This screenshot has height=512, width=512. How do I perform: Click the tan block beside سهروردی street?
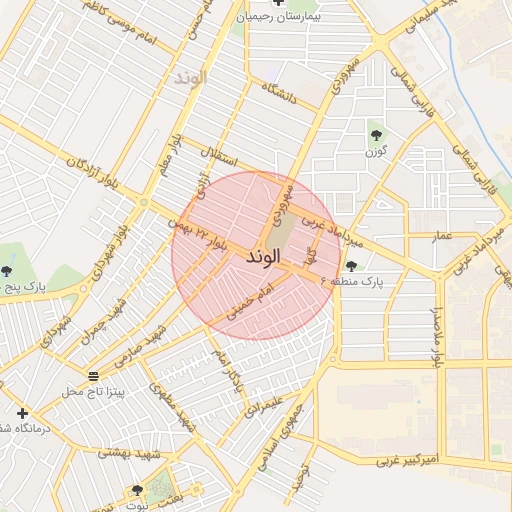click(x=282, y=231)
